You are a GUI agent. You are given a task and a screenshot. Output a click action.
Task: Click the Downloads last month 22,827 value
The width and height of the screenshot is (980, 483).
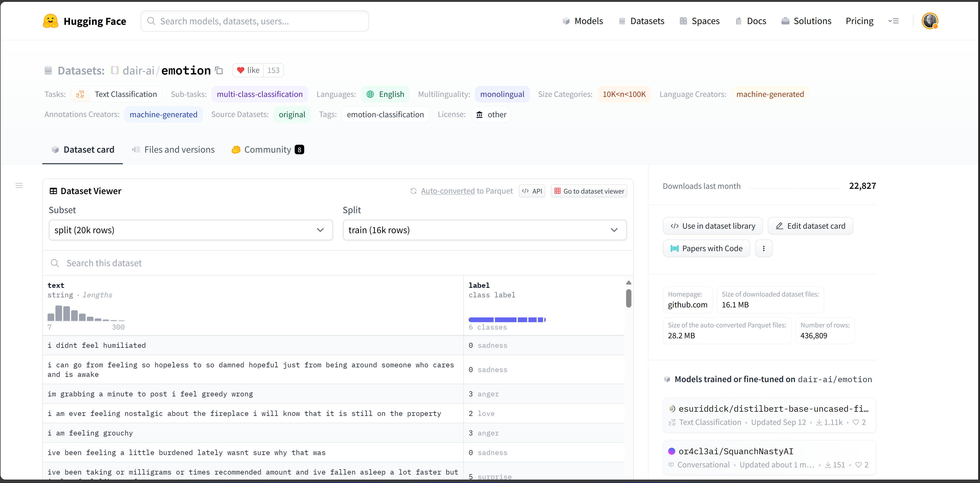(862, 186)
